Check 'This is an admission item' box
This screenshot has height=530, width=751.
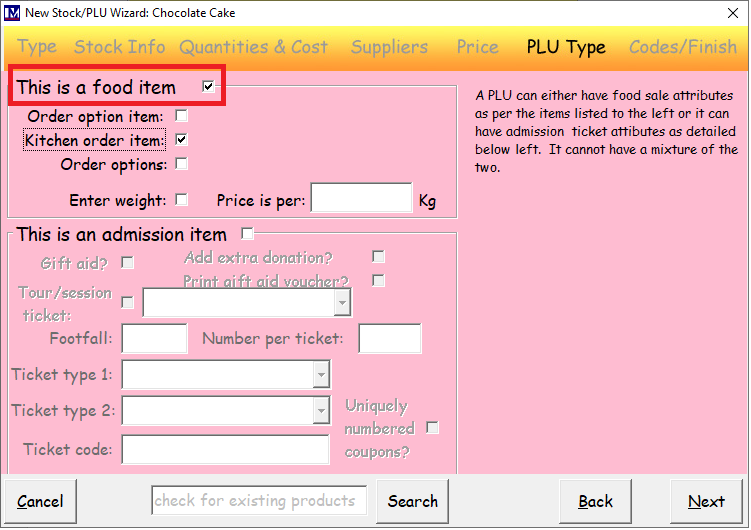pyautogui.click(x=247, y=234)
